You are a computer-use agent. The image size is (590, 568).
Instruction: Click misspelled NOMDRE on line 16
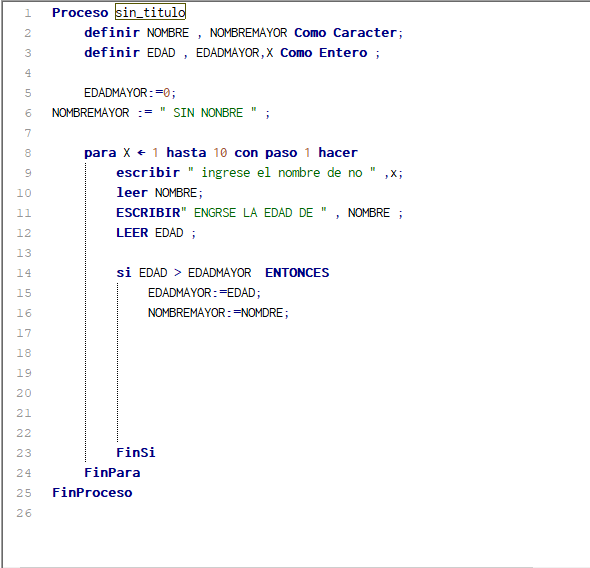click(262, 313)
